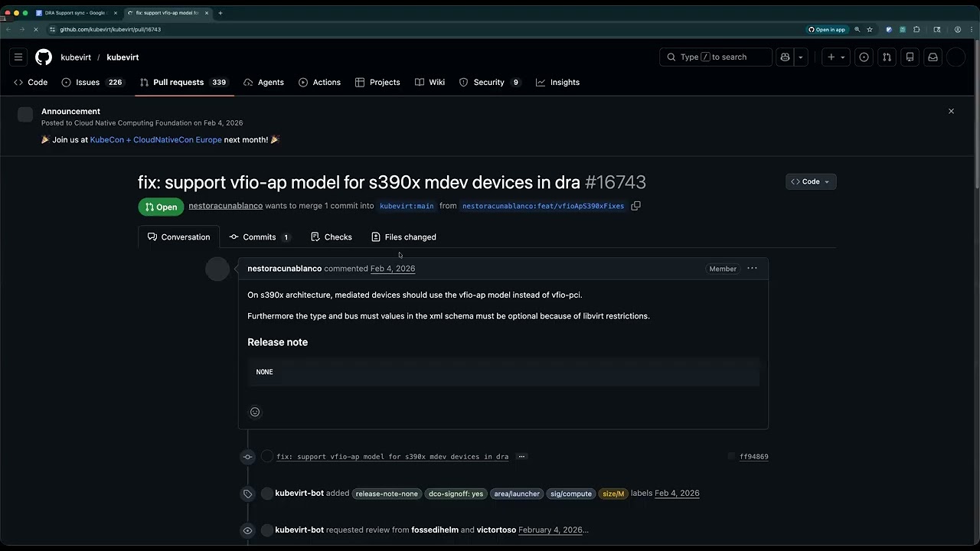Open commit hash ff94869
Image resolution: width=980 pixels, height=551 pixels.
tap(754, 457)
